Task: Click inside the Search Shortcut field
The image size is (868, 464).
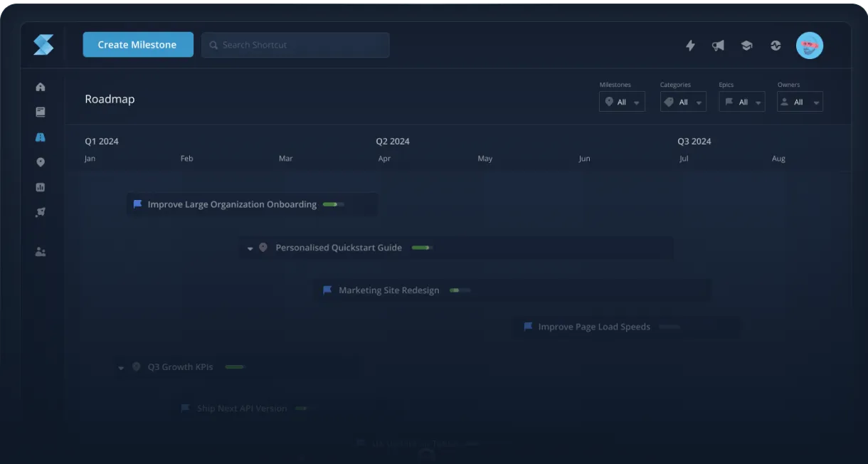Action: point(295,44)
